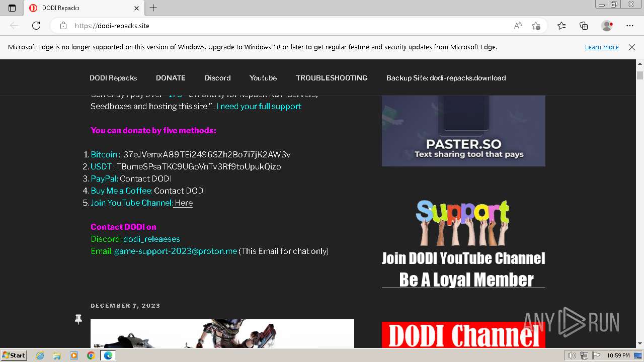Image resolution: width=644 pixels, height=362 pixels.
Task: Open the DODI Repacks menu item
Action: pos(113,78)
